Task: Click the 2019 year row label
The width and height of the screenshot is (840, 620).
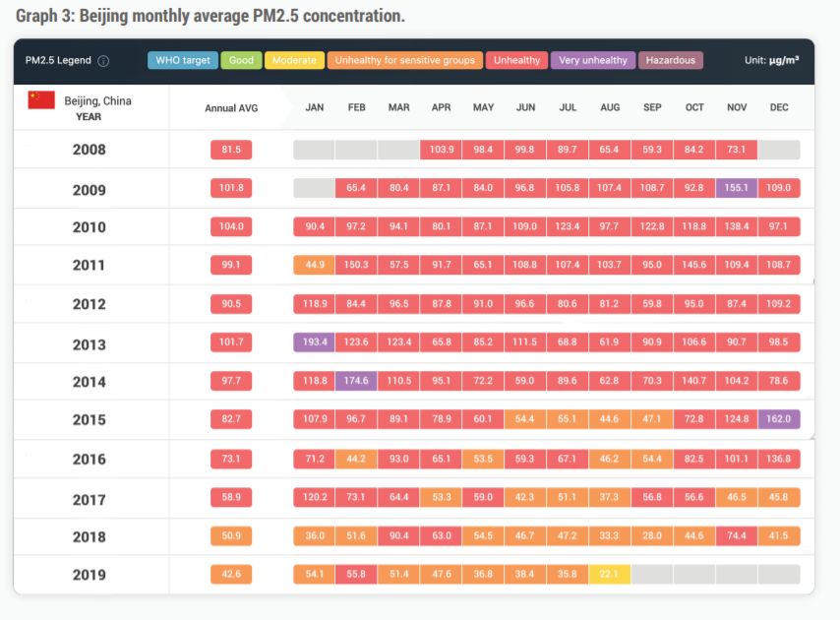Action: (89, 575)
